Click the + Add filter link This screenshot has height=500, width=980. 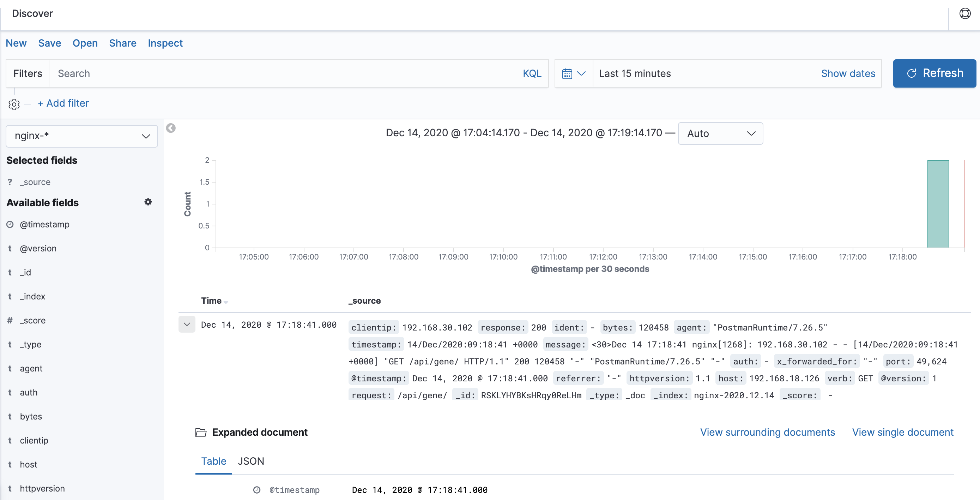(63, 103)
